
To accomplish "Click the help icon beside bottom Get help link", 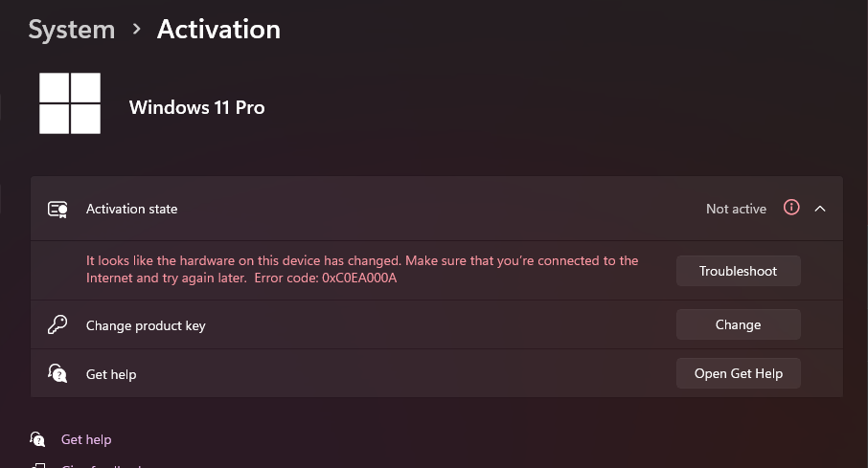I will (37, 439).
